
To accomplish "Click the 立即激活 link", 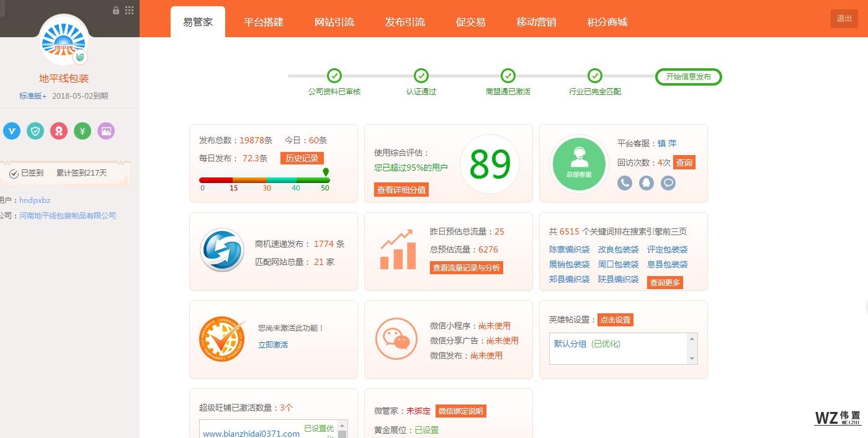I will (x=273, y=344).
